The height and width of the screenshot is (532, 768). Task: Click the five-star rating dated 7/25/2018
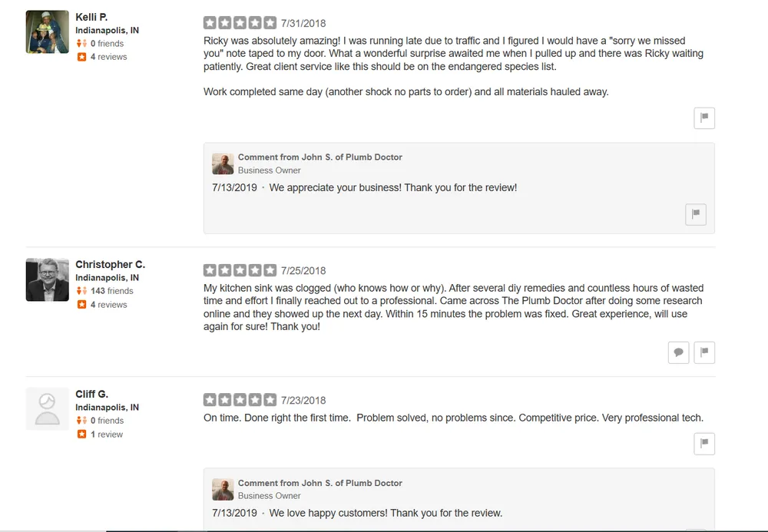(x=240, y=270)
